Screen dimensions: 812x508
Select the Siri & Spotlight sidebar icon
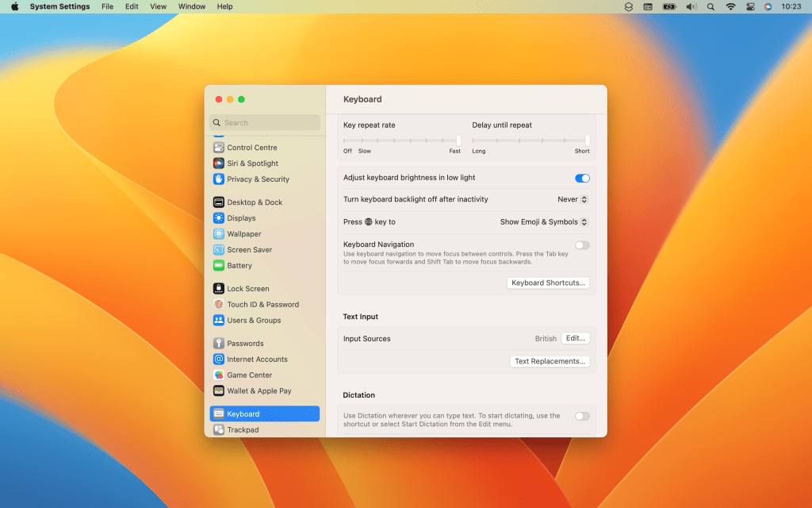coord(219,164)
